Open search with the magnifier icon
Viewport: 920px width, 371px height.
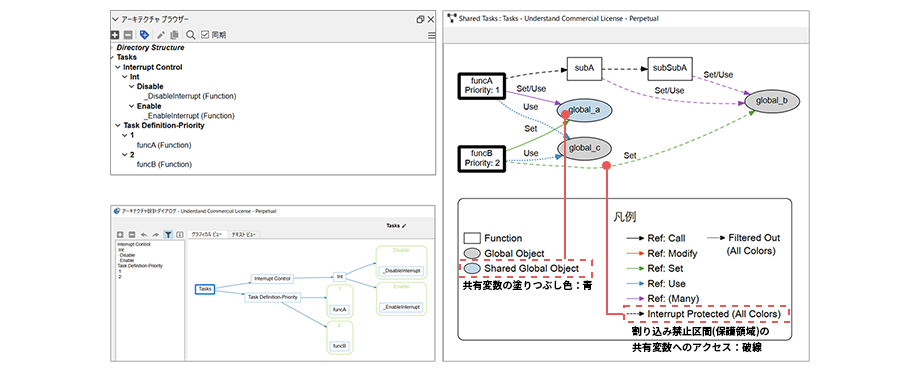[x=191, y=35]
